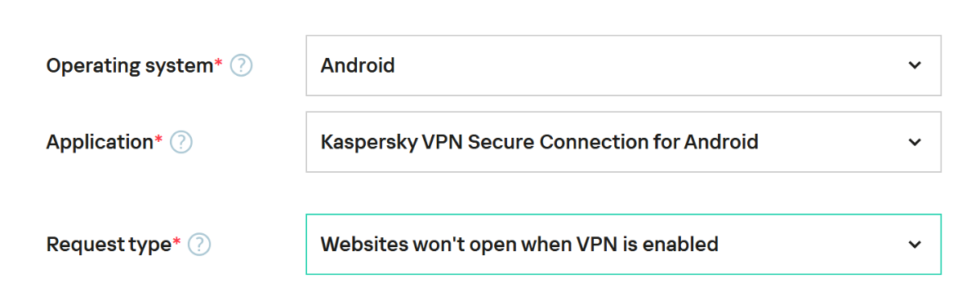Image resolution: width=980 pixels, height=305 pixels.
Task: Click "Websites won't open when VPN is enabled"
Action: click(x=519, y=244)
